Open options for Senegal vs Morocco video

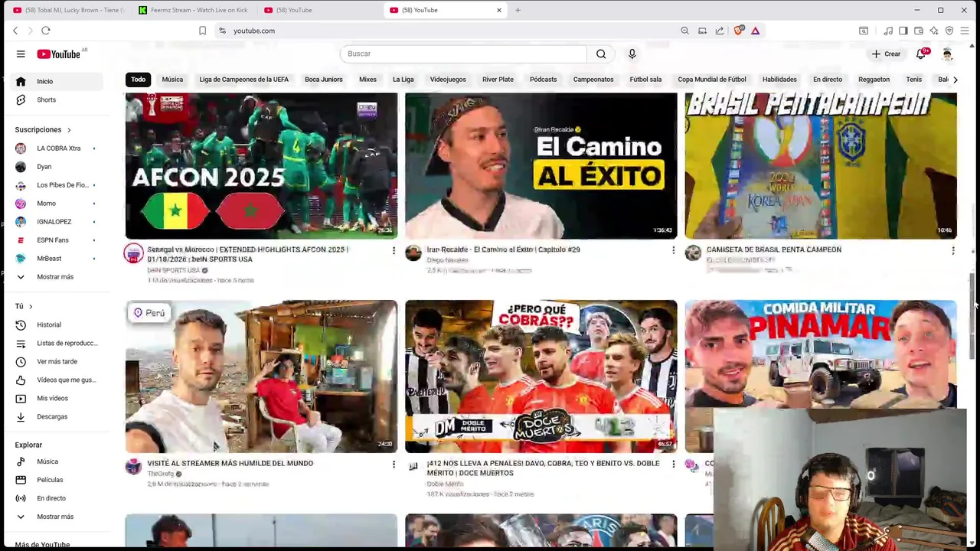pyautogui.click(x=394, y=250)
